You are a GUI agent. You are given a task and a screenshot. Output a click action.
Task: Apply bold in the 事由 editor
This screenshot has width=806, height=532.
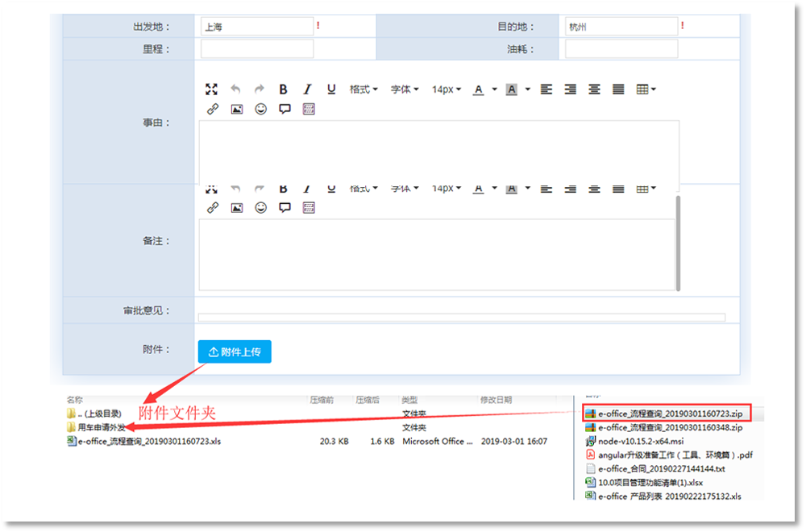[283, 89]
